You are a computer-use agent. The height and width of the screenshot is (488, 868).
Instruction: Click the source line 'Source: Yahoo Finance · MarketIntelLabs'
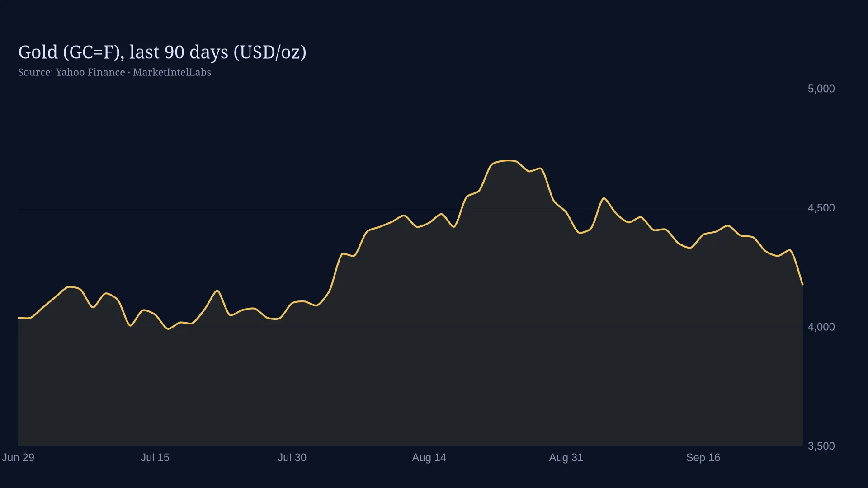pyautogui.click(x=114, y=72)
